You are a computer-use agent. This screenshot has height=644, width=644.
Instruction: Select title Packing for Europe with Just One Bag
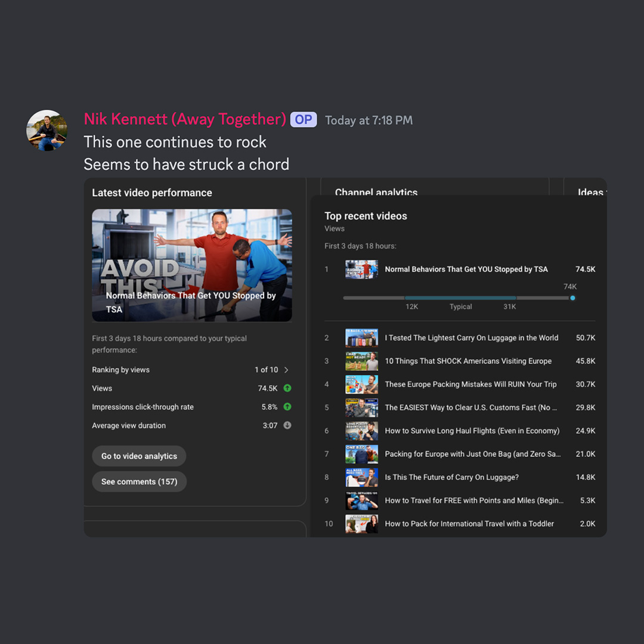(x=473, y=454)
